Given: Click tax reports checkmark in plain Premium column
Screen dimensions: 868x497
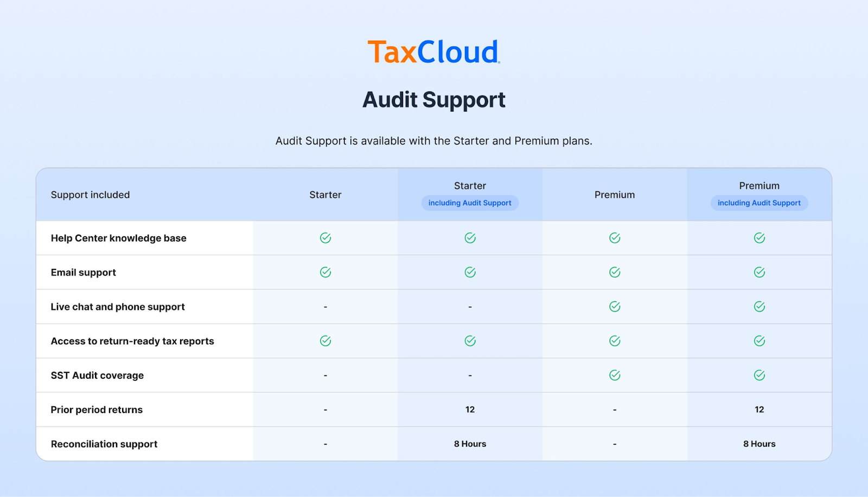Looking at the screenshot, I should coord(615,341).
